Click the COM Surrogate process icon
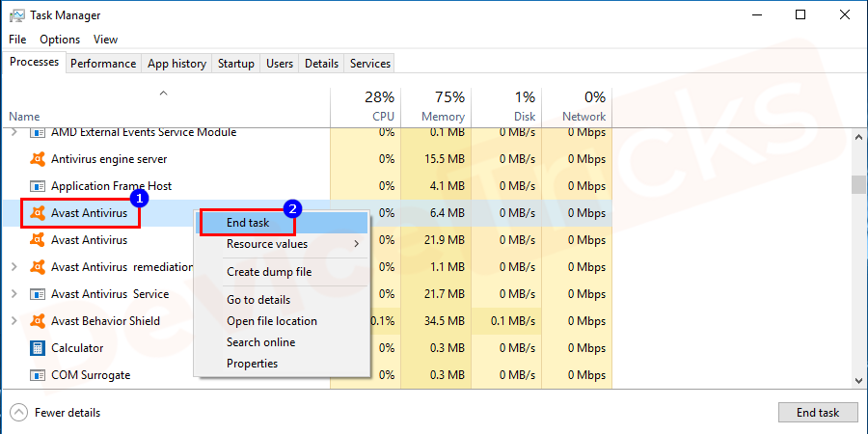This screenshot has height=434, width=868. click(x=37, y=375)
